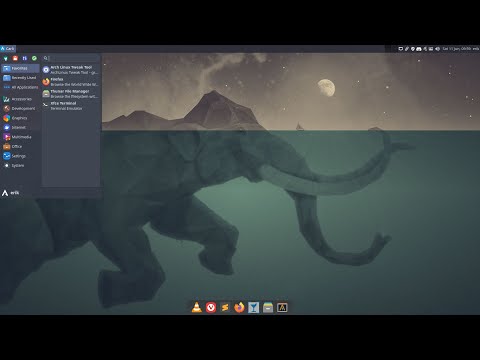Open the Multimedia category
Image resolution: width=480 pixels, height=360 pixels.
coord(20,137)
